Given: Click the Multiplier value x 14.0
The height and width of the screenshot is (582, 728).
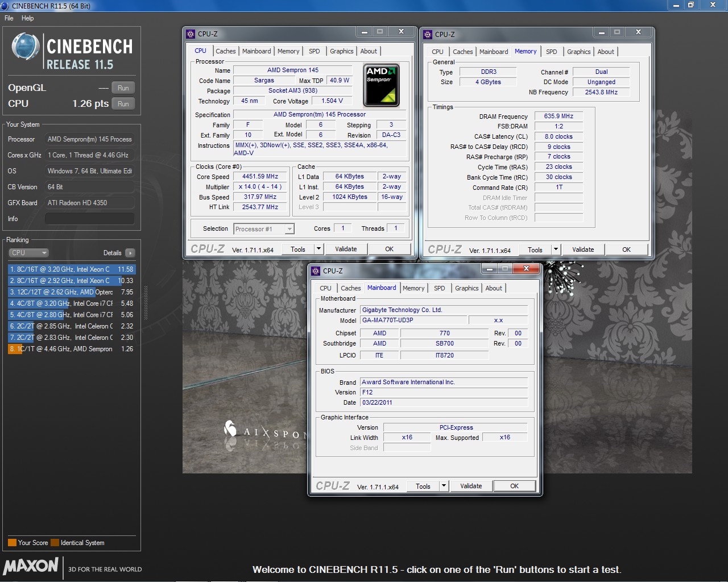Looking at the screenshot, I should tap(260, 187).
